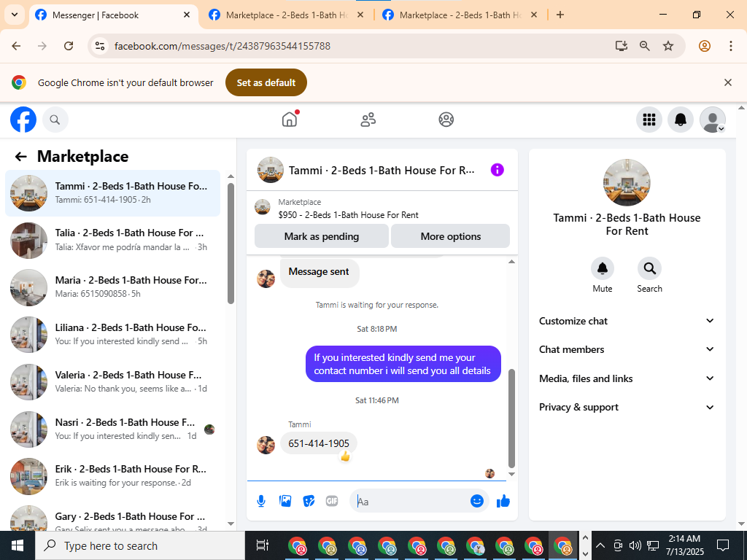Go back in browser history
Image resolution: width=747 pixels, height=560 pixels.
(x=16, y=46)
